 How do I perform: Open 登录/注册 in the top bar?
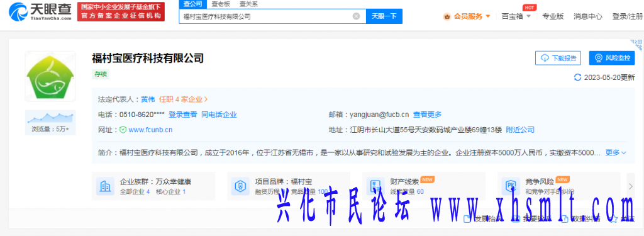(x=628, y=16)
